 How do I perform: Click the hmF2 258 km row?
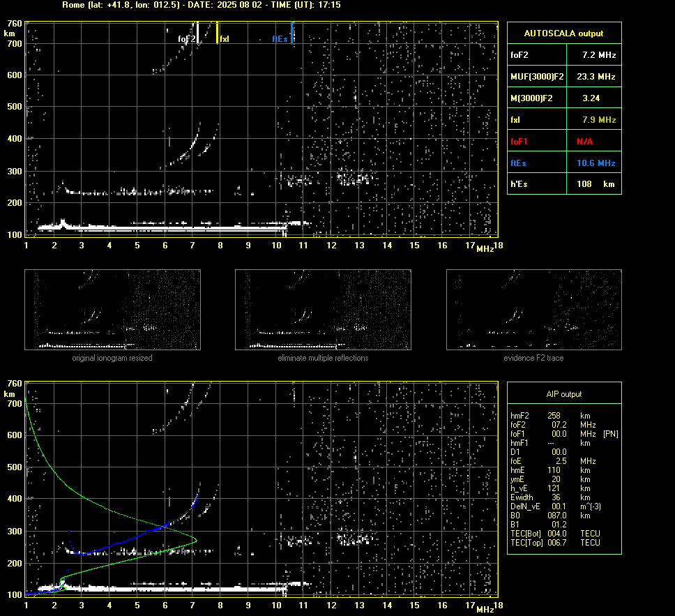pyautogui.click(x=551, y=416)
